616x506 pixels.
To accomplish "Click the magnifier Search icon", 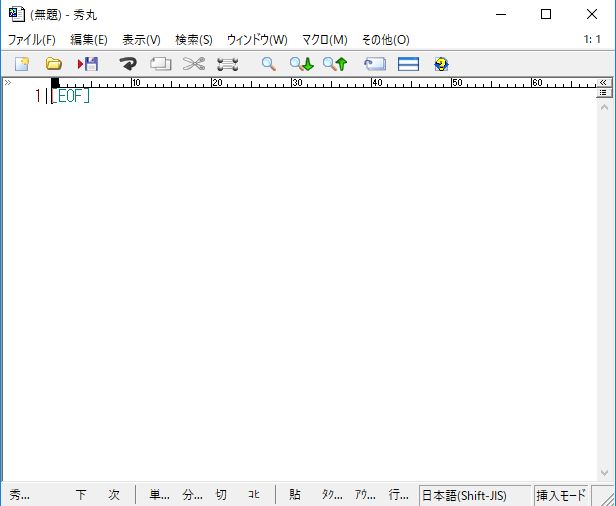I will [268, 64].
